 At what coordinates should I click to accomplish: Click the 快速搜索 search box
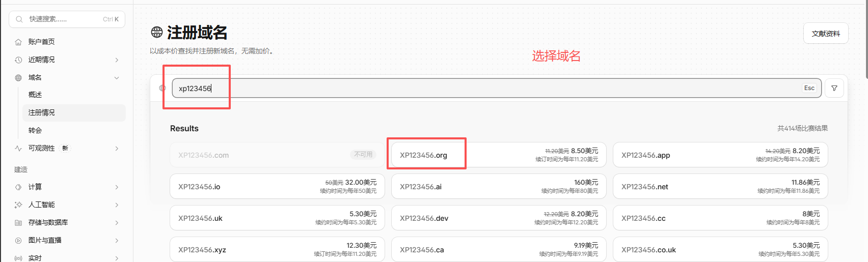67,19
